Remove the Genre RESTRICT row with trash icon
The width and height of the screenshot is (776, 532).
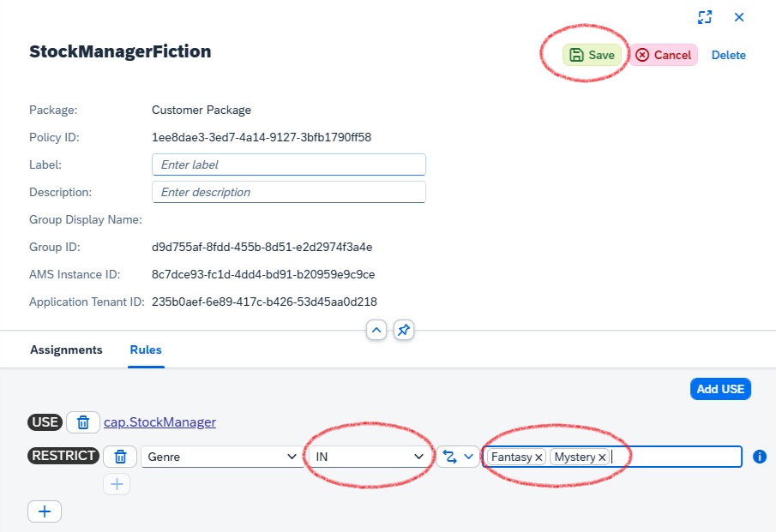click(120, 456)
